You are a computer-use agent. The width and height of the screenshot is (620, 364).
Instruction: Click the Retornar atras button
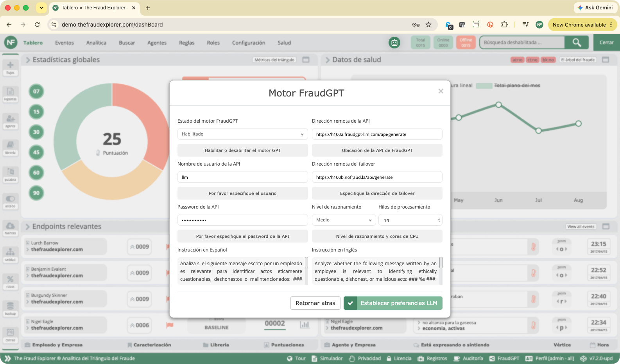315,303
